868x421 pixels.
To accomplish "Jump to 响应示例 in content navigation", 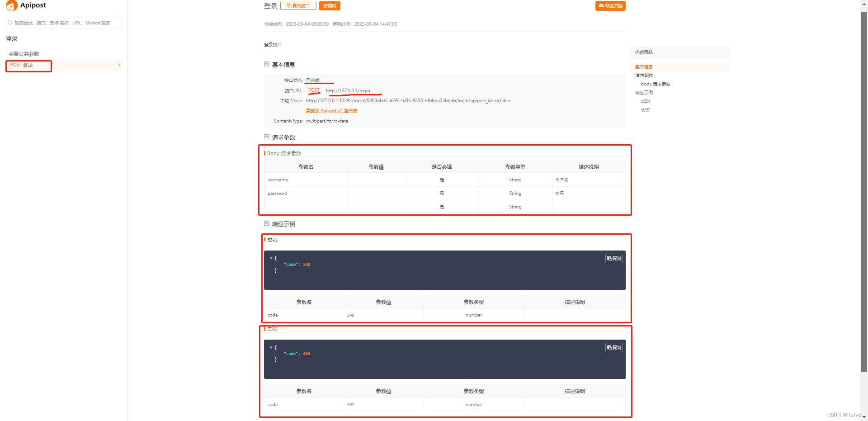I will 644,93.
